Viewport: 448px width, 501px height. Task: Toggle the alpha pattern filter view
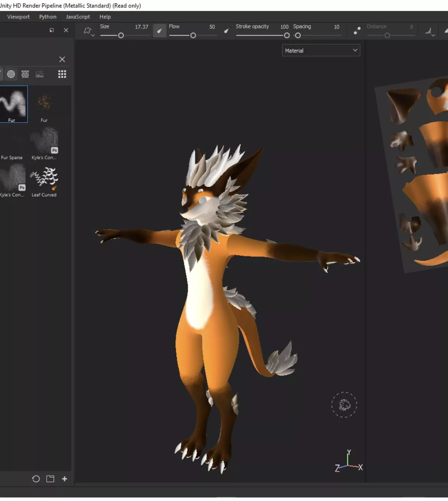click(11, 74)
